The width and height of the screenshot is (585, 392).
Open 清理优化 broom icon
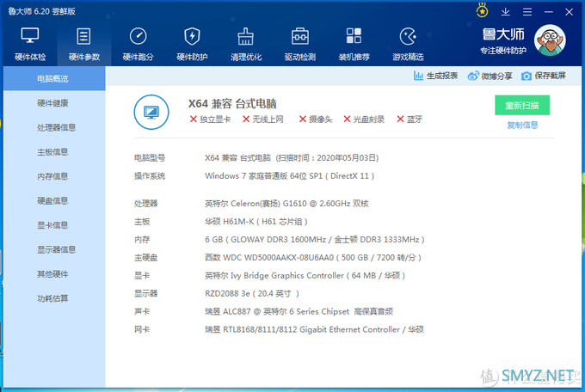click(246, 36)
